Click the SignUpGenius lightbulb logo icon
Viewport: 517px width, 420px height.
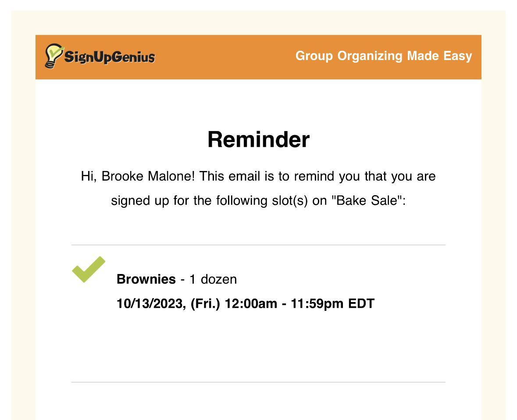[53, 56]
